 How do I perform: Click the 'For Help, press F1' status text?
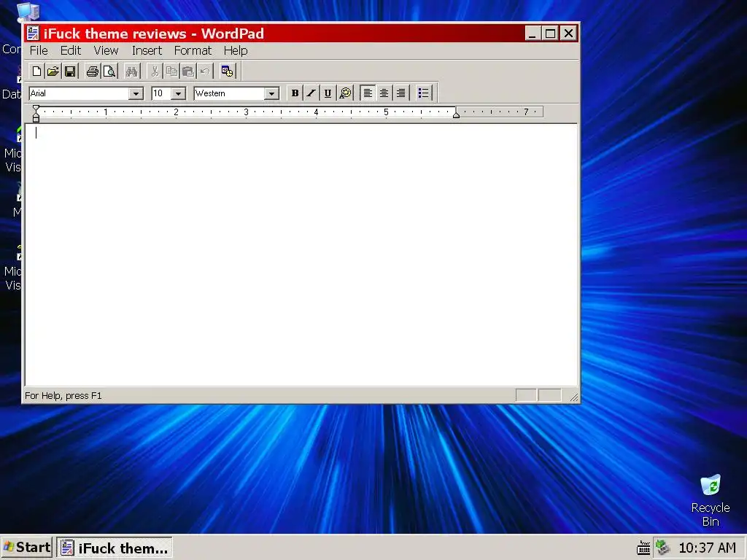(63, 396)
